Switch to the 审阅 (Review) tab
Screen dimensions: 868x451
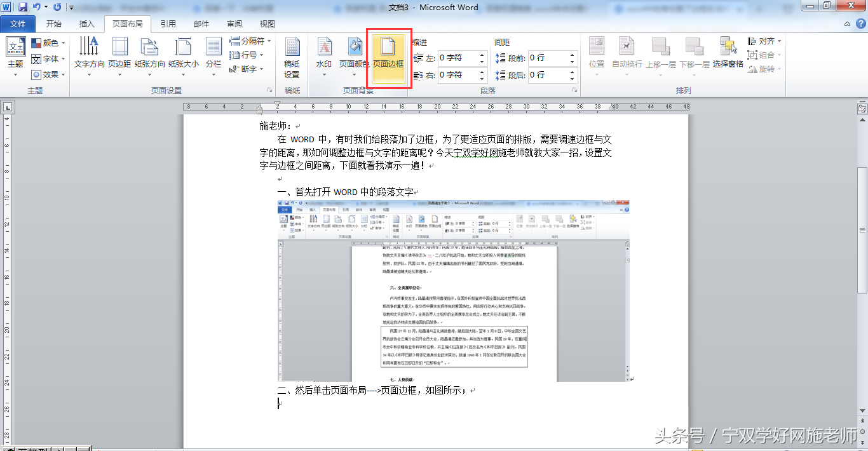pos(234,24)
